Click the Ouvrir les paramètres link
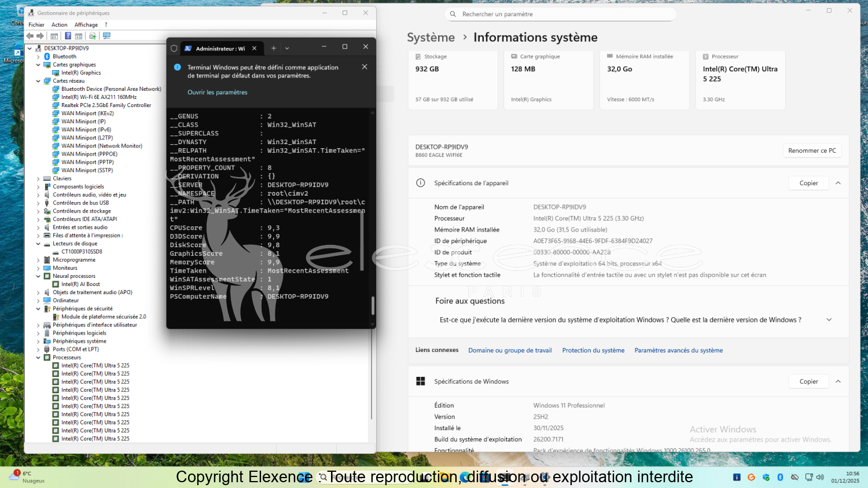 tap(217, 93)
